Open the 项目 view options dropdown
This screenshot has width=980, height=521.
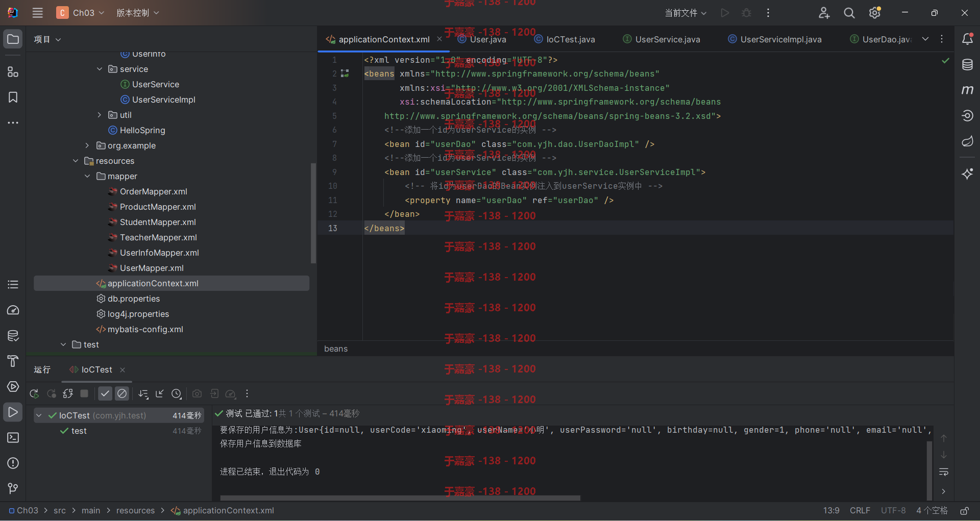tap(47, 39)
